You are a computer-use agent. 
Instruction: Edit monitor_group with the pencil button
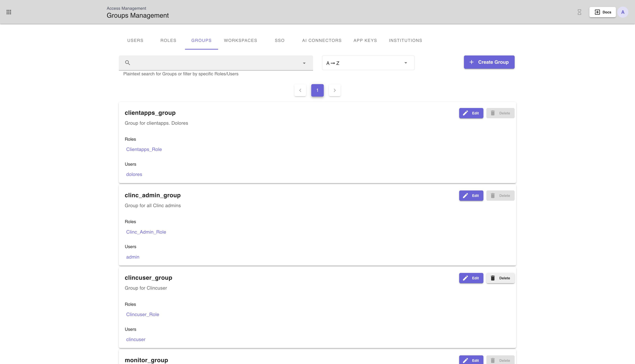(x=471, y=360)
